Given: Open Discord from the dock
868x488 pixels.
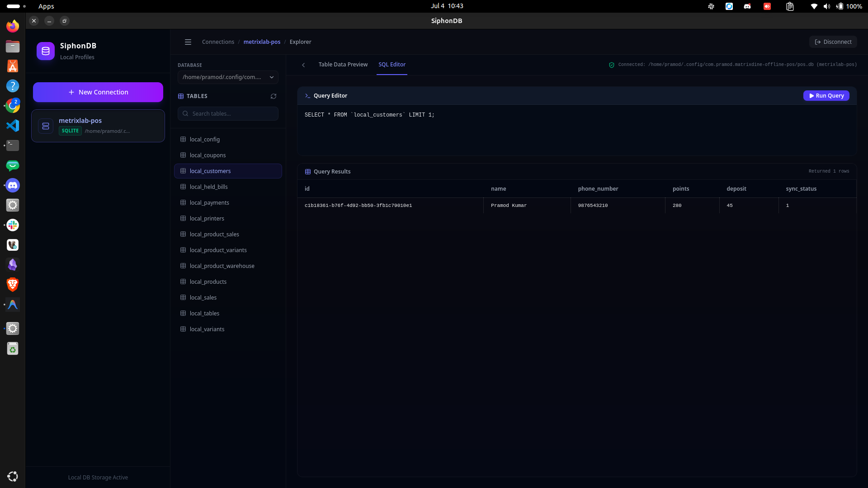Looking at the screenshot, I should click(x=13, y=185).
